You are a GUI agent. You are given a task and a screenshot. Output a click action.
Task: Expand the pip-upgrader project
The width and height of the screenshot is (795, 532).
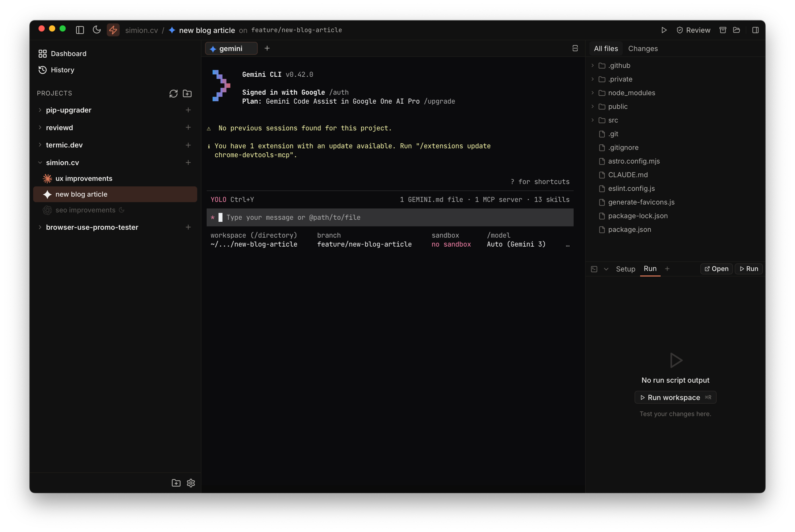coord(40,110)
